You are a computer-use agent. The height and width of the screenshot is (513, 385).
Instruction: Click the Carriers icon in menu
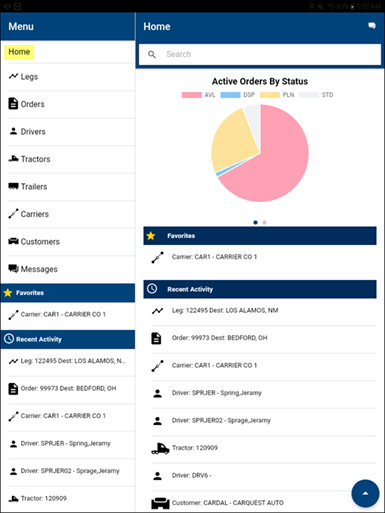(13, 213)
